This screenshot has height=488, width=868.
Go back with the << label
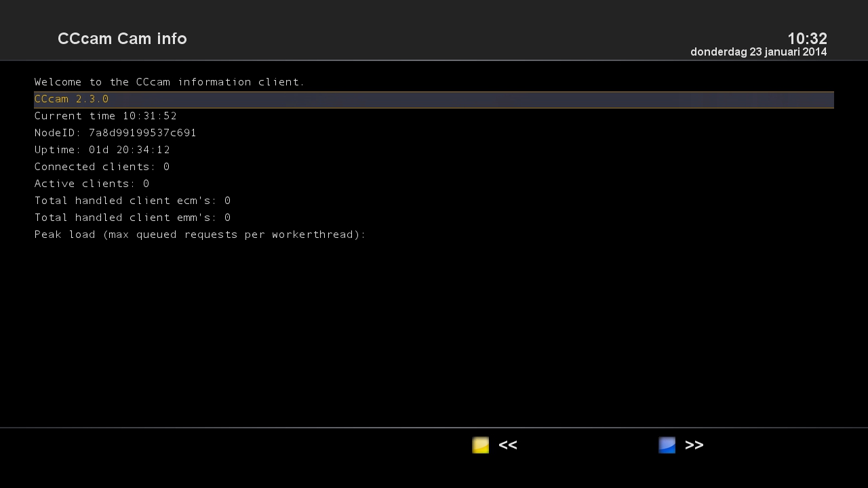[508, 445]
